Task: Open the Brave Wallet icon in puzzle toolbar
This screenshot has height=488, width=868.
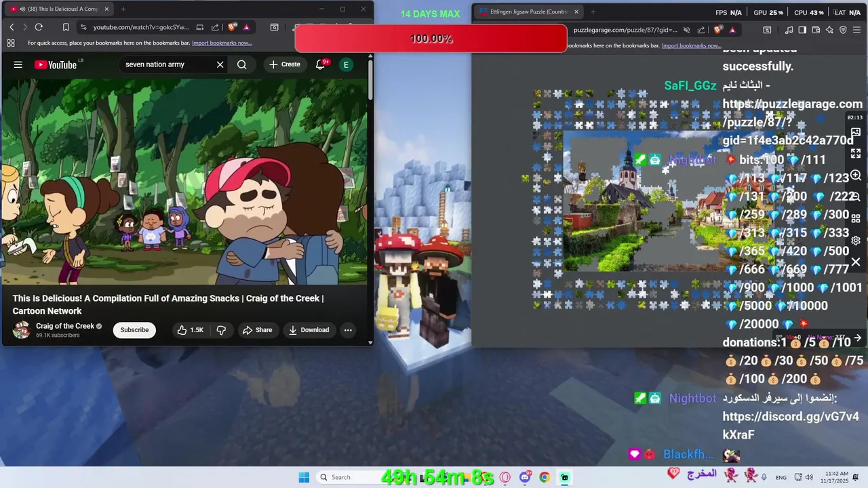Action: tap(816, 30)
